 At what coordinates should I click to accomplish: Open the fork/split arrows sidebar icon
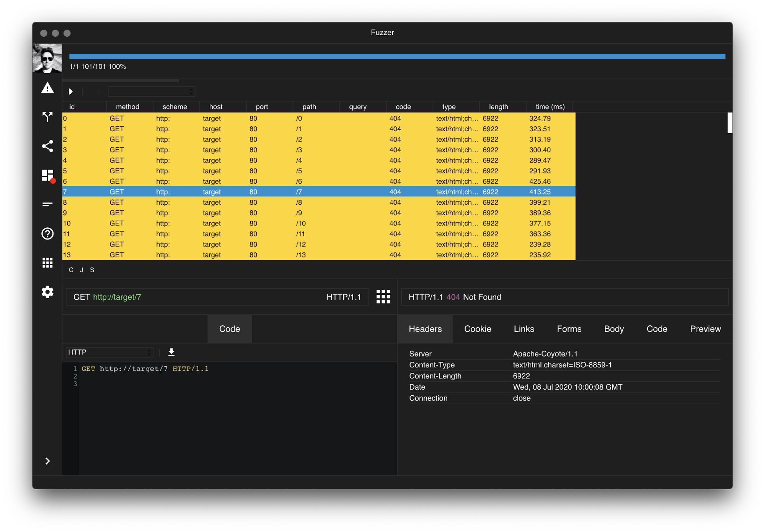click(47, 117)
